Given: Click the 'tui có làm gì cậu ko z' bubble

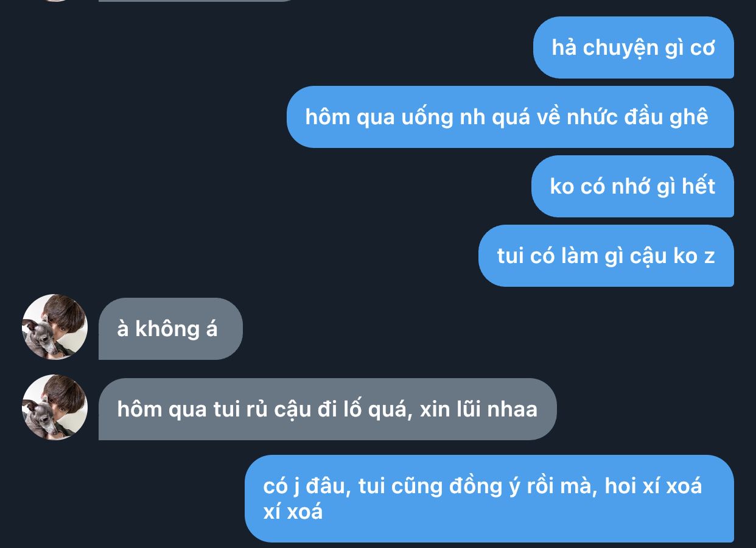Looking at the screenshot, I should [606, 256].
